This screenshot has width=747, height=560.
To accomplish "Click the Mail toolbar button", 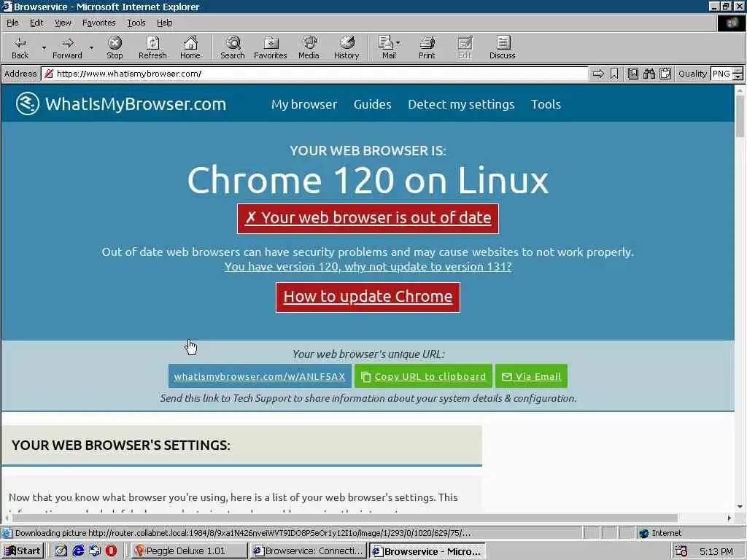I will 387,47.
